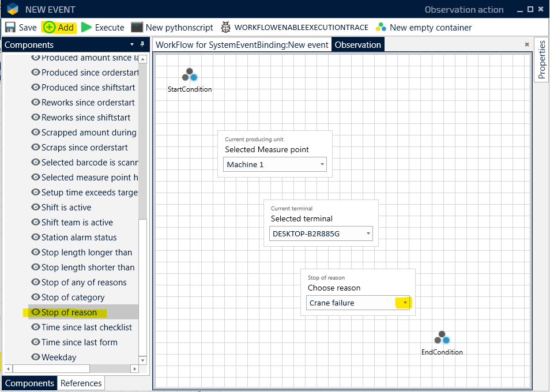Expand the Crane failure reason dropdown
This screenshot has width=550, height=392.
[405, 303]
